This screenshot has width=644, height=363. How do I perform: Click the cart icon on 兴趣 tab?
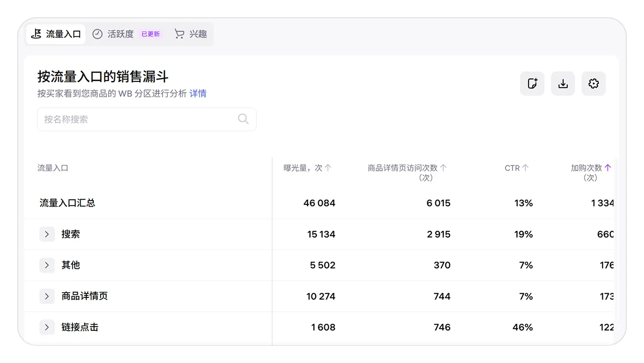[x=179, y=34]
